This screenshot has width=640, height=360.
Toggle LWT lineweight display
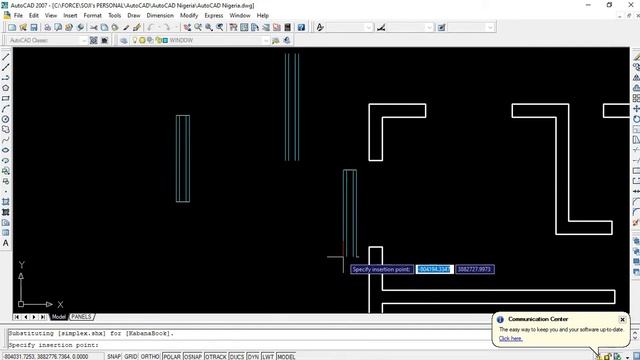268,356
